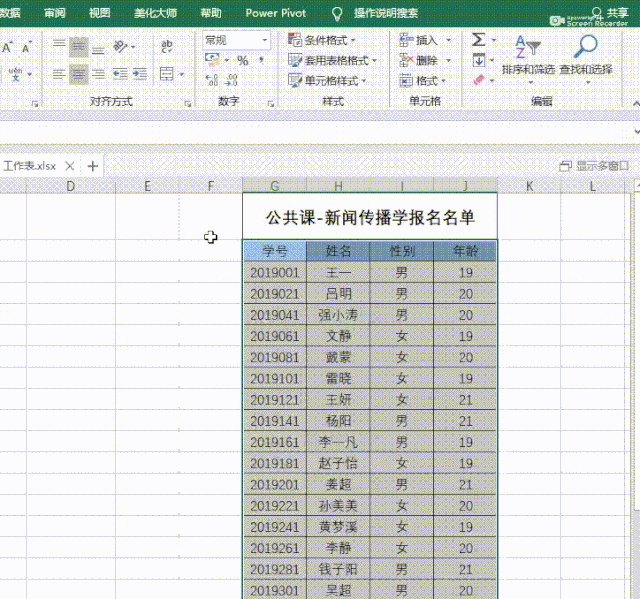Select the name cell 黄梦溪
The width and height of the screenshot is (640, 599).
point(338,527)
